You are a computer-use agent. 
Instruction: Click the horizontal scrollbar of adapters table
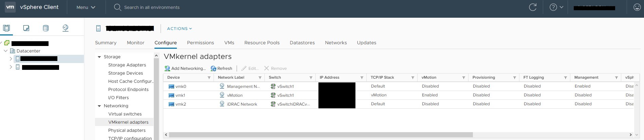321,135
